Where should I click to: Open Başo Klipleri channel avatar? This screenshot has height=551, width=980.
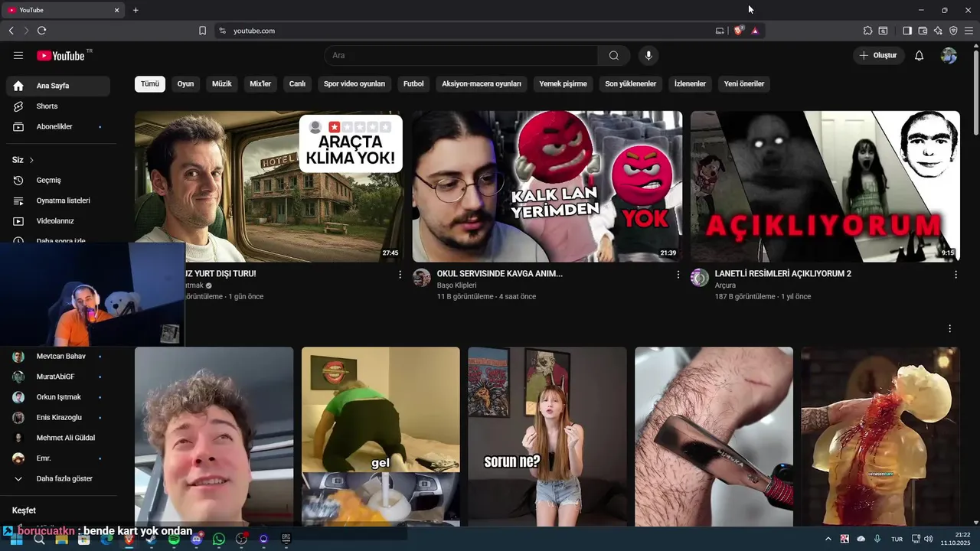(x=422, y=277)
